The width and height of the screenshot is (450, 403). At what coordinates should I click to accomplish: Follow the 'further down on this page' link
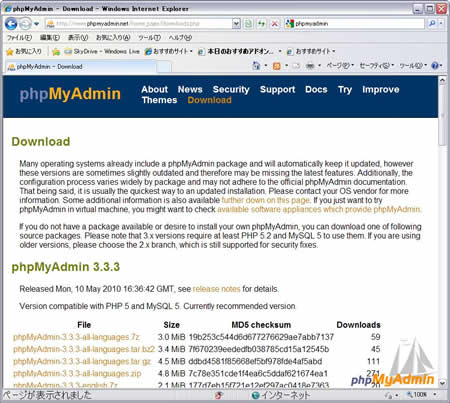point(266,200)
